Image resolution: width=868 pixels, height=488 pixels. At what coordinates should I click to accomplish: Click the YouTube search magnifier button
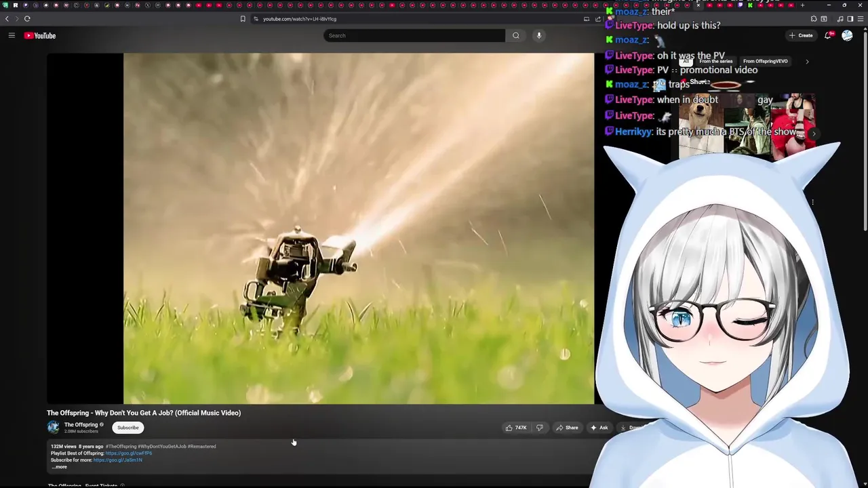click(516, 35)
